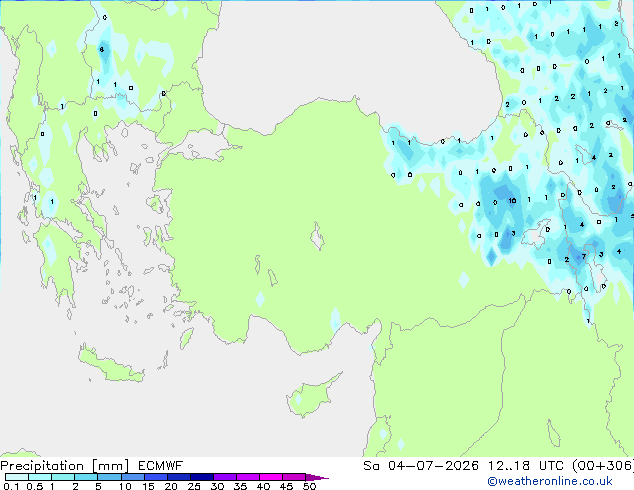Click the '6' value over Bulgaria's dark patch
The width and height of the screenshot is (634, 490).
pyautogui.click(x=101, y=49)
